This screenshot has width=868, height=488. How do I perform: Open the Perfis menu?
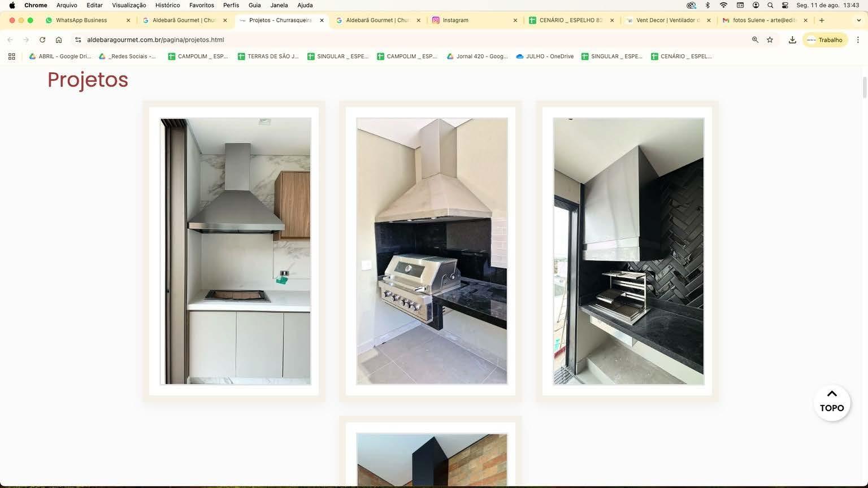click(231, 5)
